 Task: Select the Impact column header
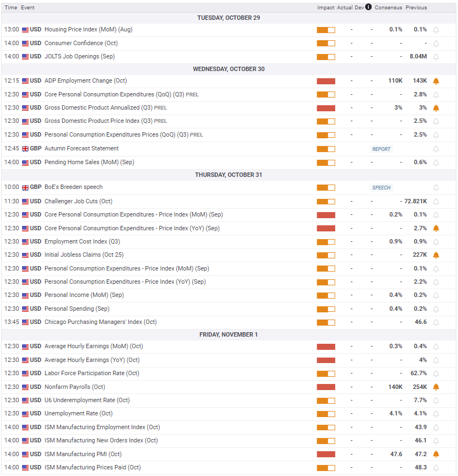click(x=325, y=8)
